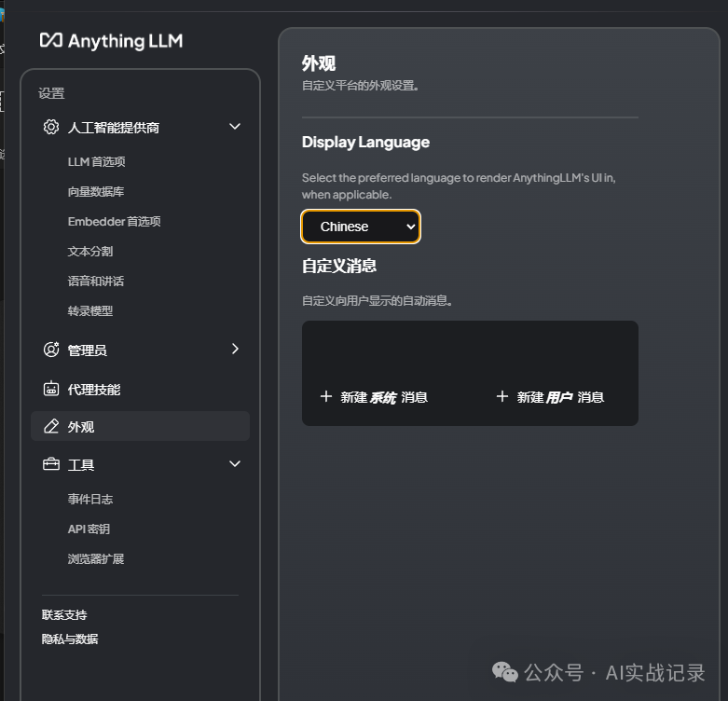Click 新建用户消息 button
Image resolution: width=728 pixels, height=701 pixels.
[550, 397]
